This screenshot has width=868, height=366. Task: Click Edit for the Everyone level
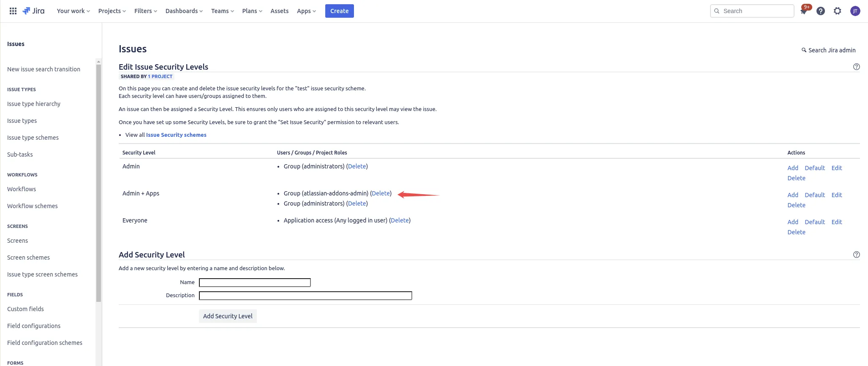click(837, 222)
